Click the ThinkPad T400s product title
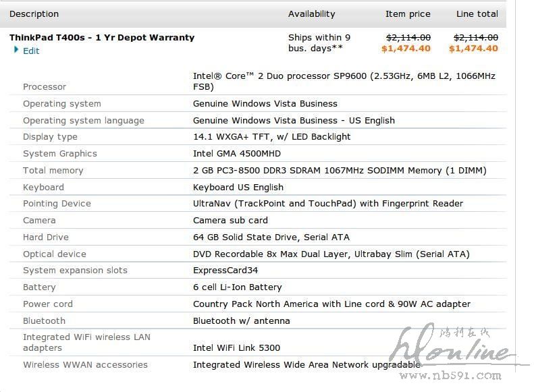 click(x=102, y=38)
